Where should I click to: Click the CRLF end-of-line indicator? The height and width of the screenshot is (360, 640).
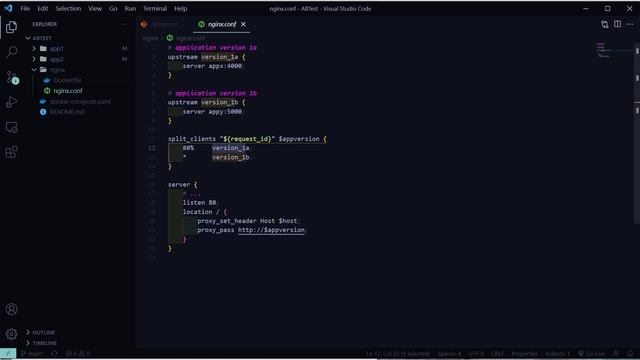click(x=498, y=354)
